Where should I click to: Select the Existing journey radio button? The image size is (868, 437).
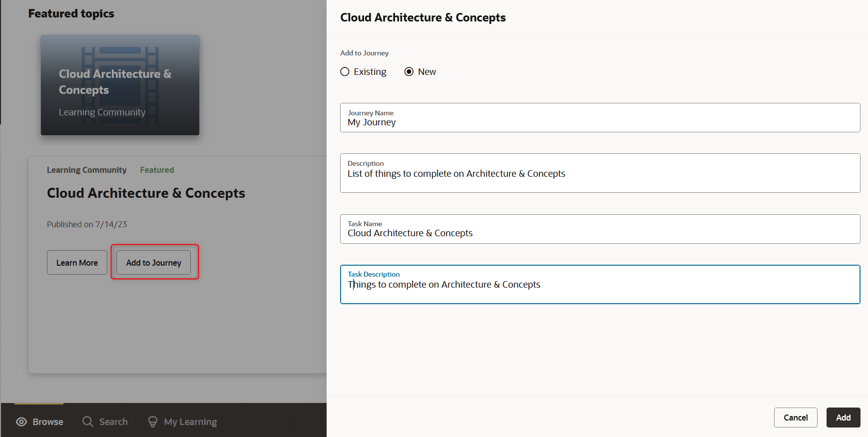[345, 72]
